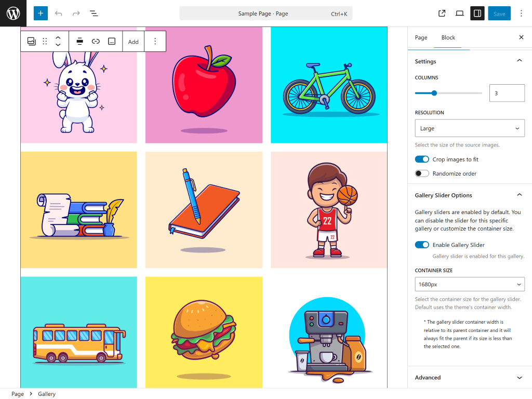Click the Undo arrow icon

[59, 14]
